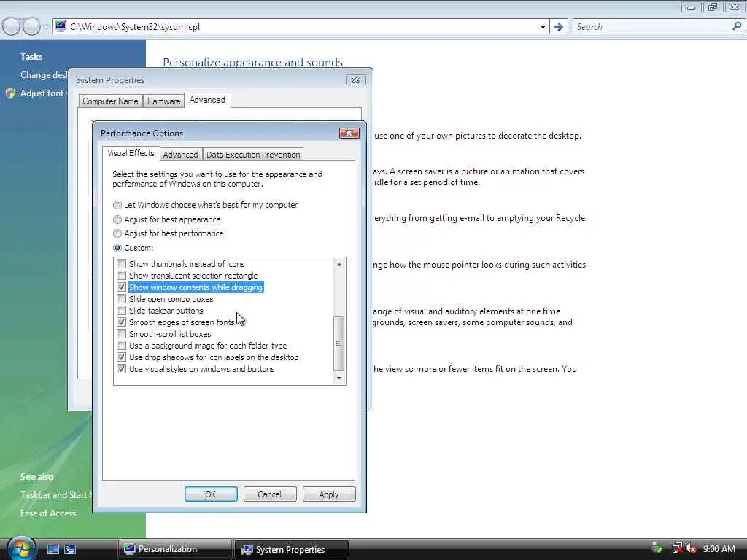
Task: Uncheck Use drop shadows for icon labels
Action: (x=122, y=357)
